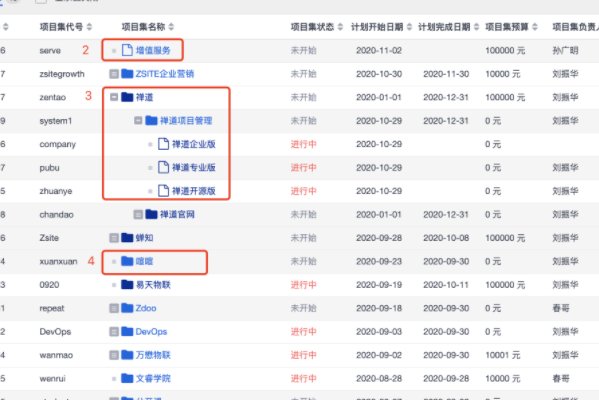Click the folder icon in the xuanxuan row
599x400 pixels.
(127, 261)
